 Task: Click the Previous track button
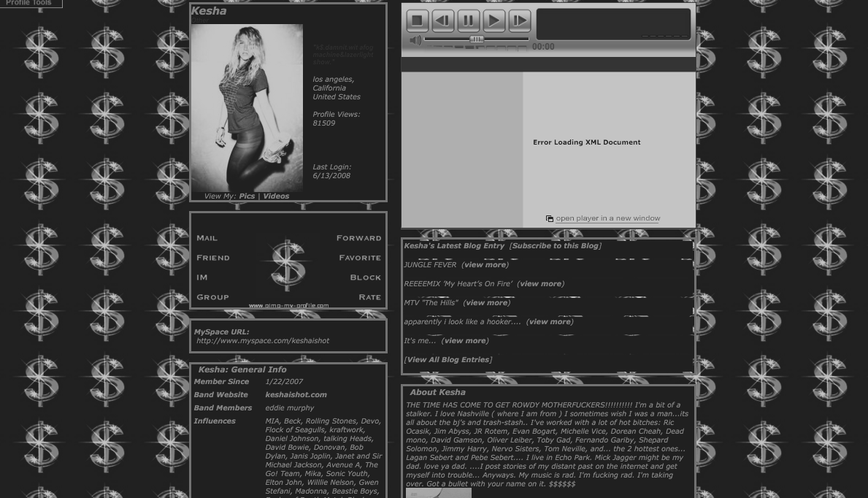443,20
